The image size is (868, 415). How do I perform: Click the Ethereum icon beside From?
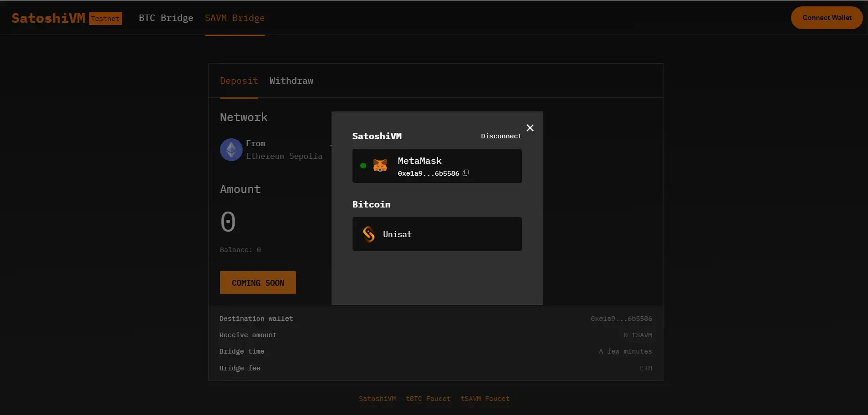click(x=231, y=150)
